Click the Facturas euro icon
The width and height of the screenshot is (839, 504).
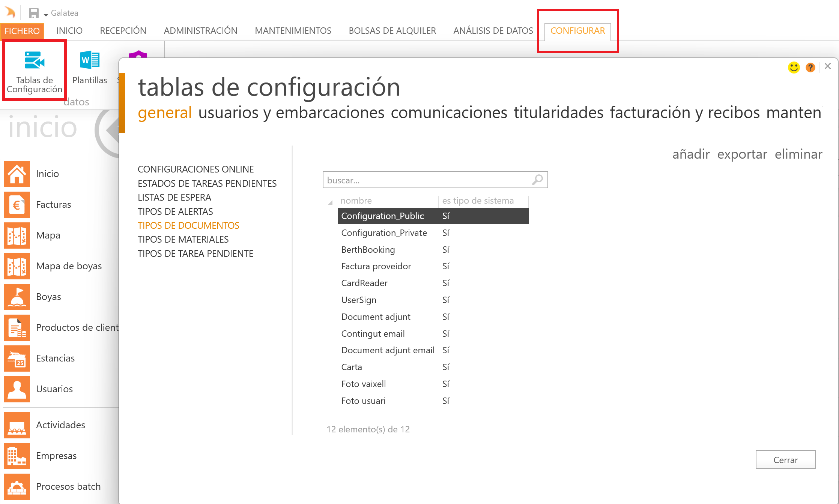point(17,205)
